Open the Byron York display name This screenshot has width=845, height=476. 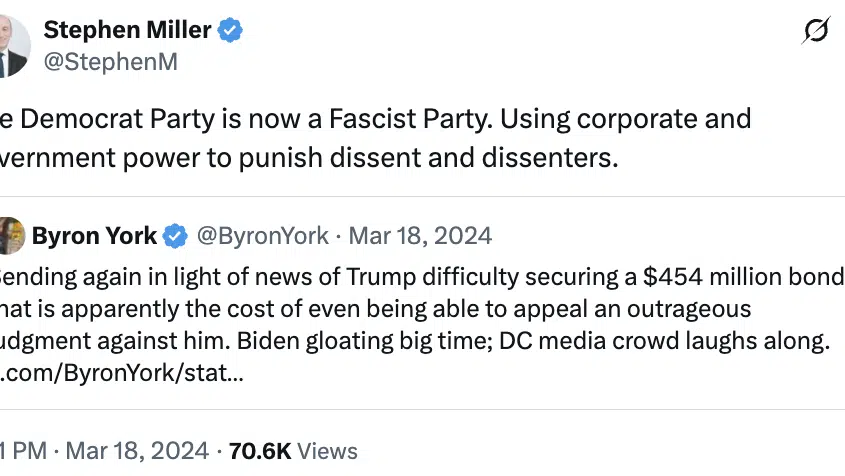pos(94,236)
